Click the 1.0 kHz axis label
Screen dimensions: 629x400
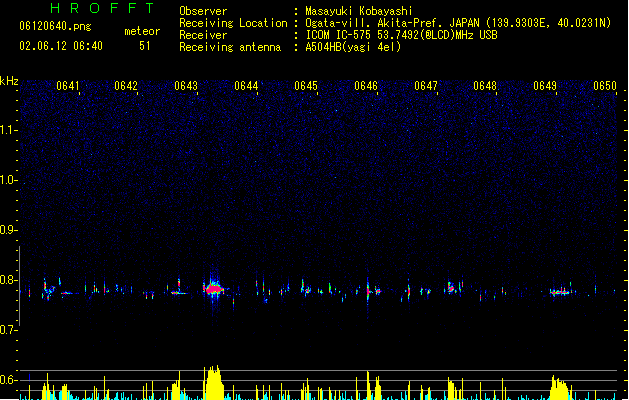coord(8,180)
